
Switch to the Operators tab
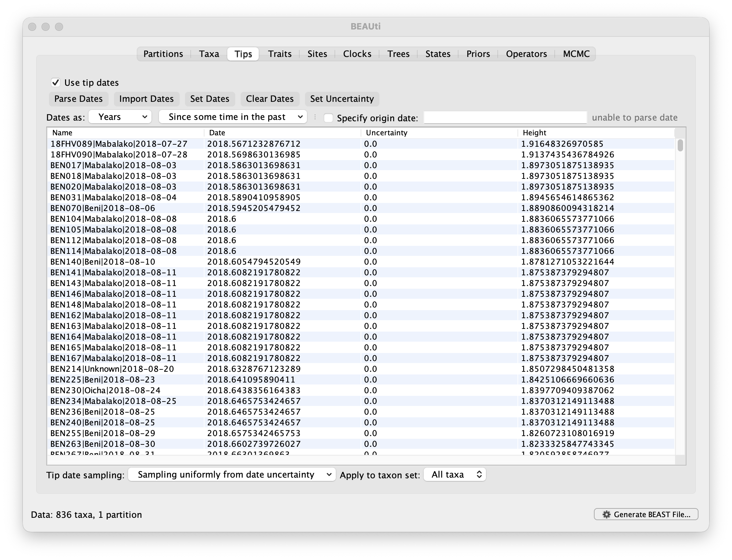(x=527, y=54)
